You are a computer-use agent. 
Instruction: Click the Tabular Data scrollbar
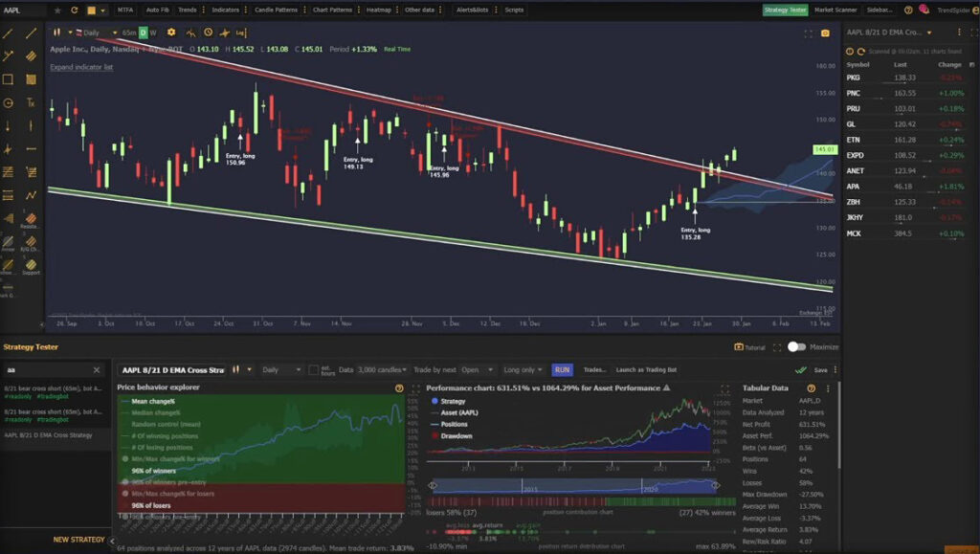pos(839,425)
